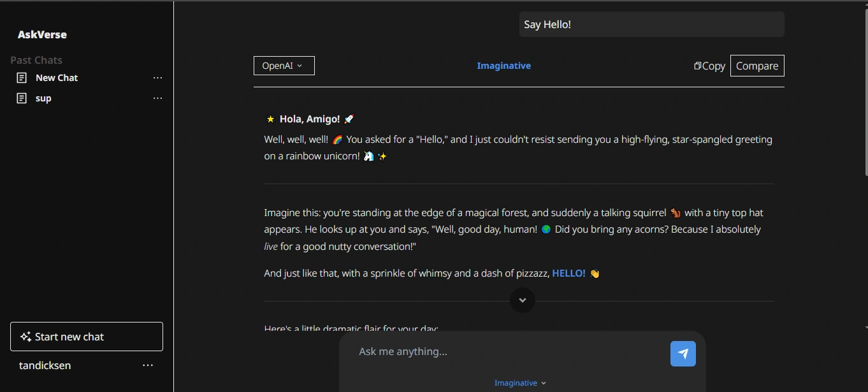The image size is (868, 392).
Task: Open the three-dot menu for sup chat
Action: [x=158, y=98]
